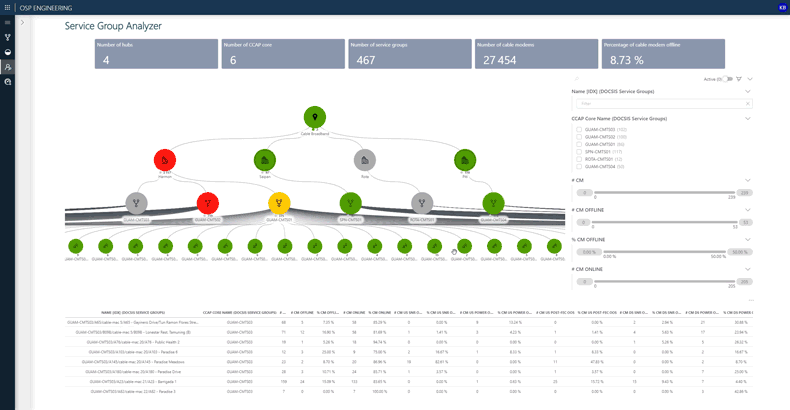The image size is (790, 410).
Task: Select the green SPN-CMTS01 core node
Action: [351, 203]
